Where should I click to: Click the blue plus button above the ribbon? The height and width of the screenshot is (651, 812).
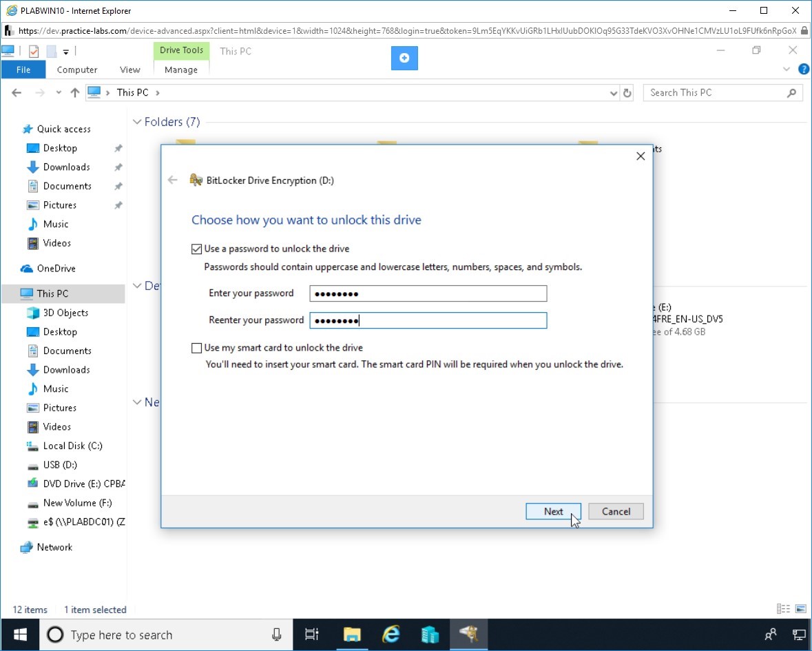[x=404, y=58]
